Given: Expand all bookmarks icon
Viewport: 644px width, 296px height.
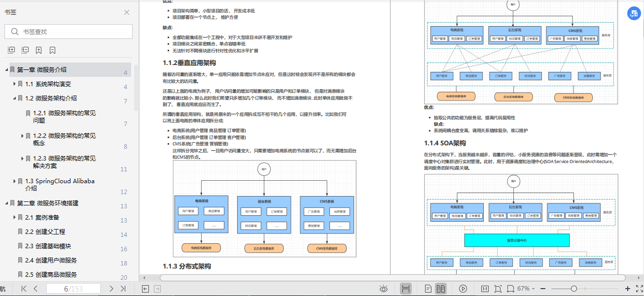Looking at the screenshot, I should [12, 50].
